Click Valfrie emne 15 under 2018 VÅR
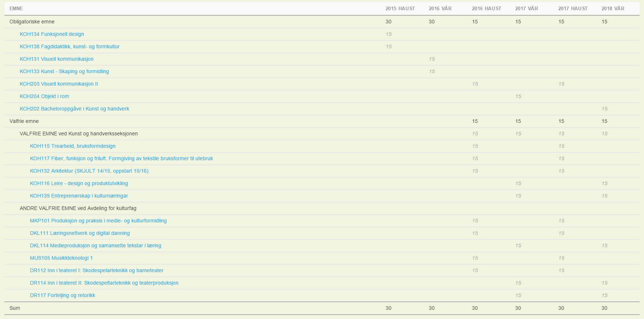 click(604, 121)
